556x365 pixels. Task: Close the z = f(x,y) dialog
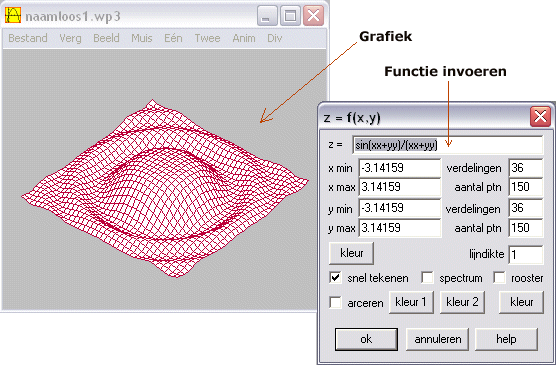click(x=540, y=116)
